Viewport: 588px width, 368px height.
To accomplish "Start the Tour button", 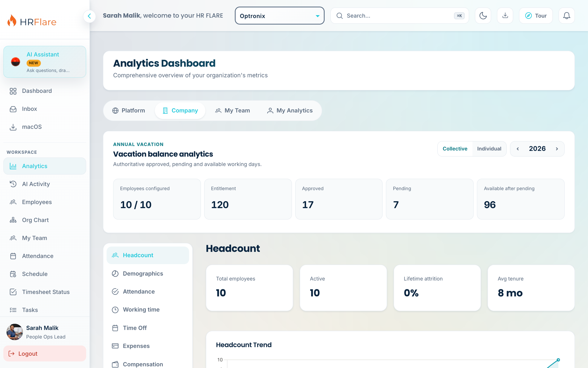I will [x=535, y=16].
